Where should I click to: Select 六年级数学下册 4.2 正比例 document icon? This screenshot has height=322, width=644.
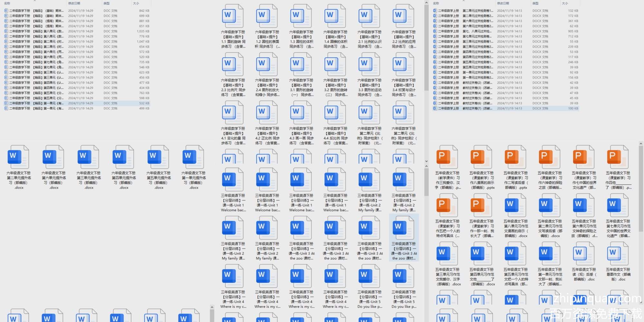click(x=267, y=113)
